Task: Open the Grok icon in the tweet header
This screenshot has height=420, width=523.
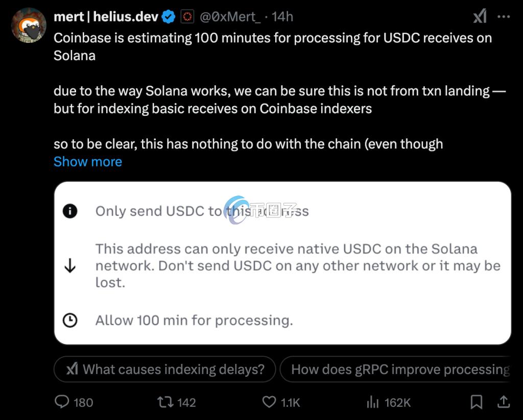Action: click(480, 16)
